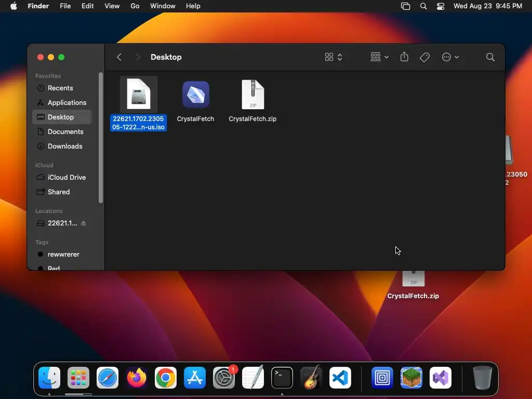Launch Minecraft from the Dock
This screenshot has height=399, width=532.
(411, 377)
